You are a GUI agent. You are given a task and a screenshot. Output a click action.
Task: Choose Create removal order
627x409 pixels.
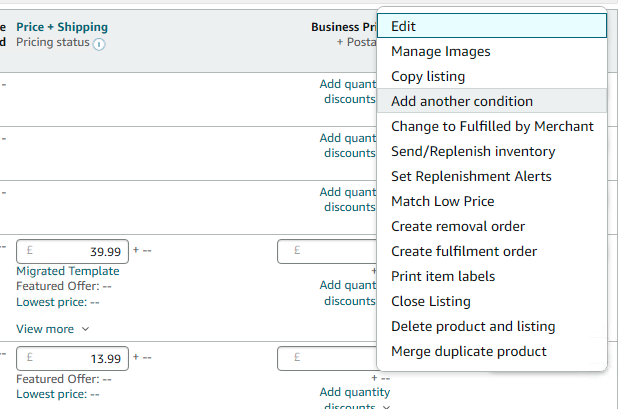[458, 226]
